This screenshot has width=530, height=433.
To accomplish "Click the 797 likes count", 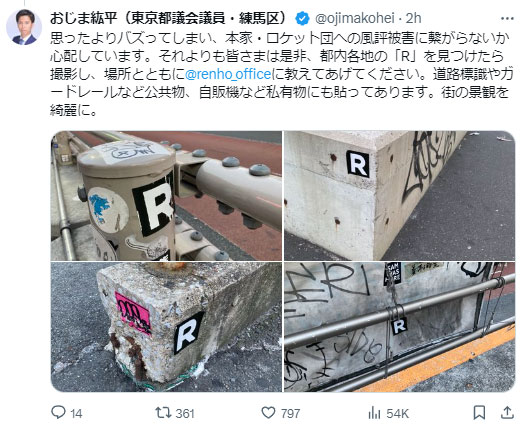I will pyautogui.click(x=290, y=413).
